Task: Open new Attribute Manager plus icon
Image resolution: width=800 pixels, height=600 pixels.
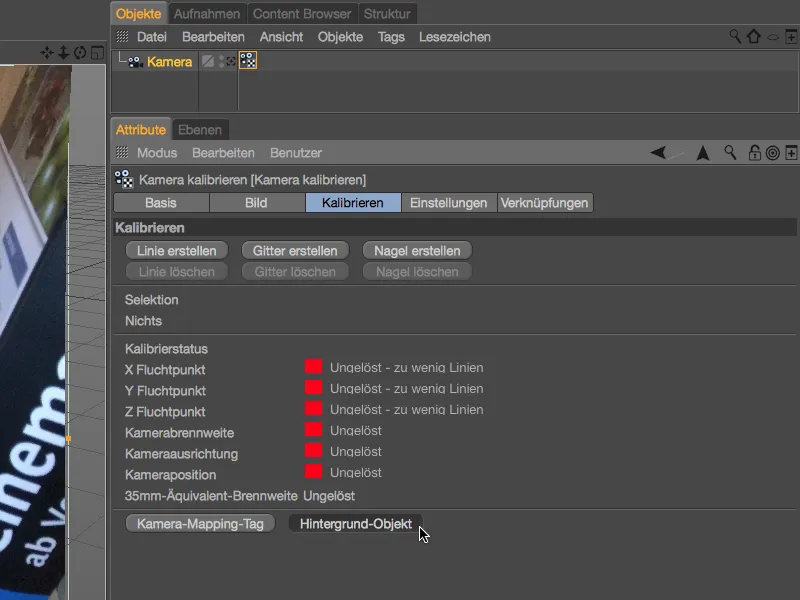Action: (791, 153)
